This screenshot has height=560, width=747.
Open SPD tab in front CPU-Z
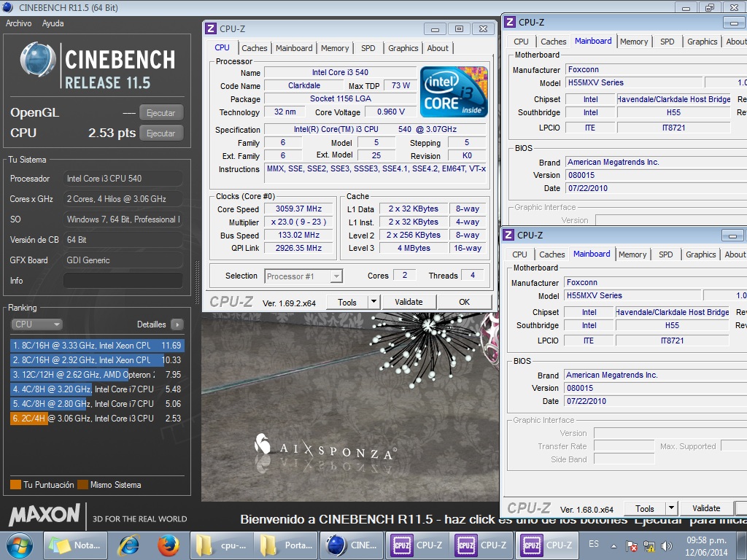point(368,48)
